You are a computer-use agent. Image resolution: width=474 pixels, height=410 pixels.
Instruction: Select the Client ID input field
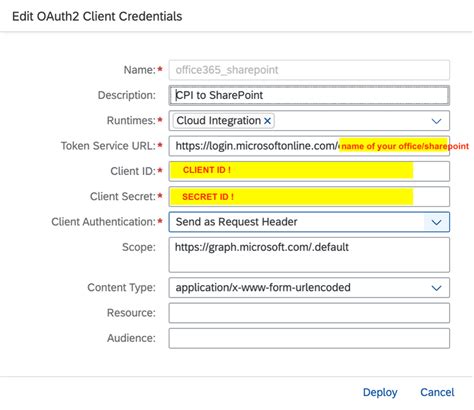[x=309, y=171]
